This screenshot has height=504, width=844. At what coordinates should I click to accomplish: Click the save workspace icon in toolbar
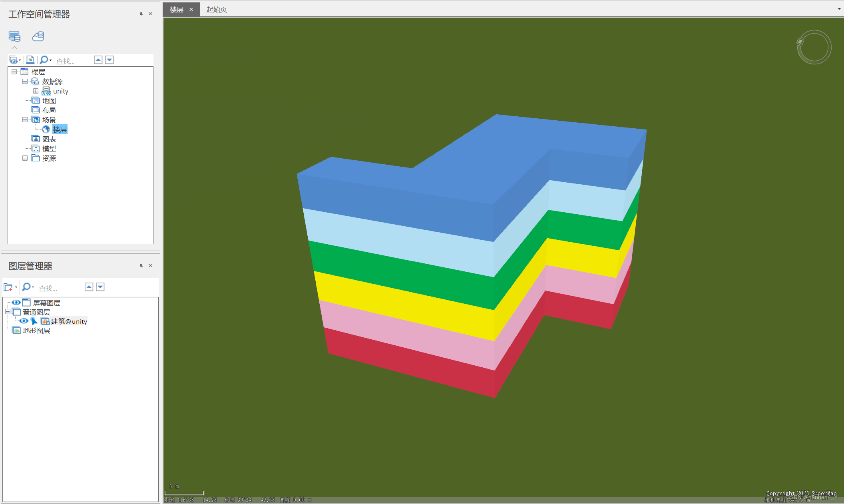30,60
